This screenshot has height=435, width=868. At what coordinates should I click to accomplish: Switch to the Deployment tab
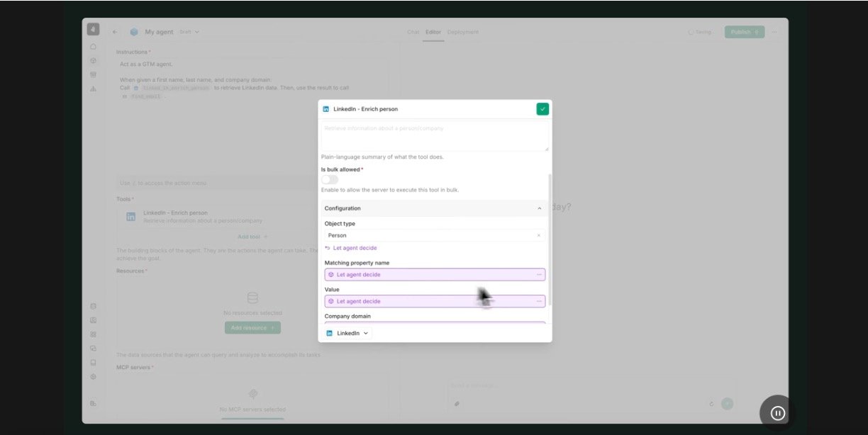click(x=462, y=32)
